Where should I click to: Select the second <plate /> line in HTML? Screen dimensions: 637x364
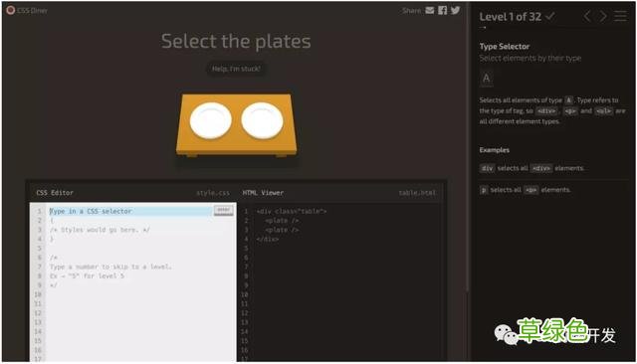pos(282,230)
